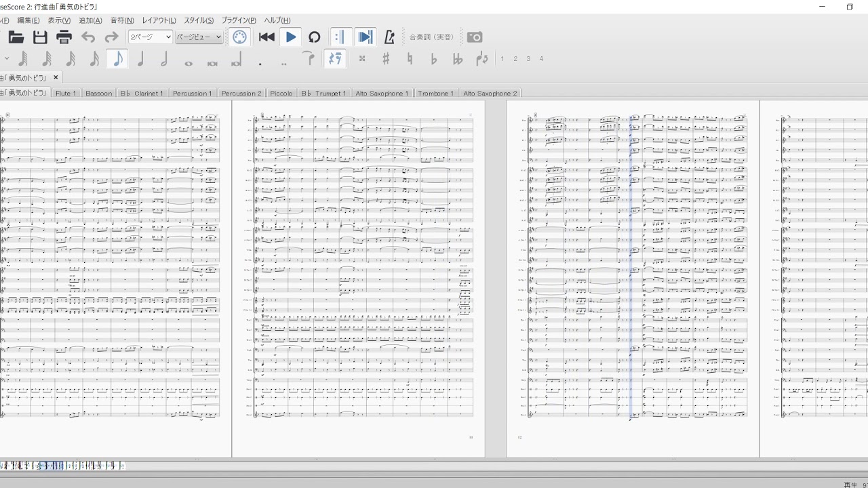
Task: Open the 音符(N) menu
Action: (x=122, y=20)
